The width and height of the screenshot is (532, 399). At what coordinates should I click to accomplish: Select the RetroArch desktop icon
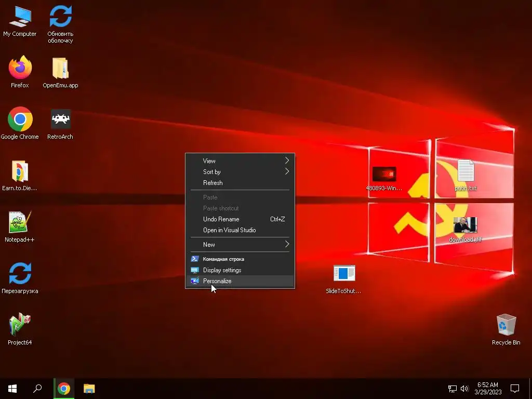coord(60,124)
